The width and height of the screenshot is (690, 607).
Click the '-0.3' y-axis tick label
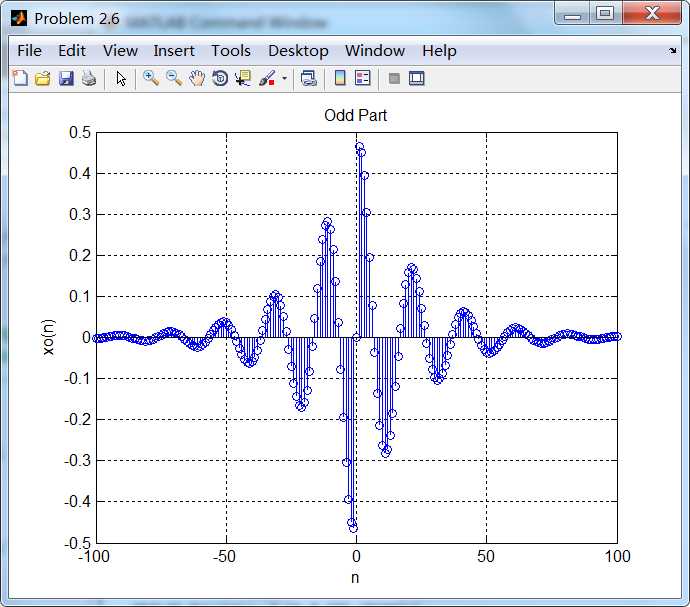click(x=77, y=460)
